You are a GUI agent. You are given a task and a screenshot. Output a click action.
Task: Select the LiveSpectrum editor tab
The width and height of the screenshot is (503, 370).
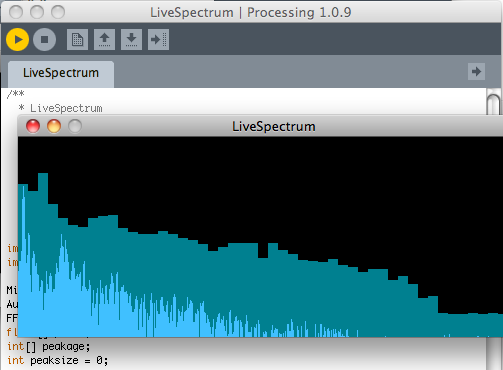tap(61, 74)
